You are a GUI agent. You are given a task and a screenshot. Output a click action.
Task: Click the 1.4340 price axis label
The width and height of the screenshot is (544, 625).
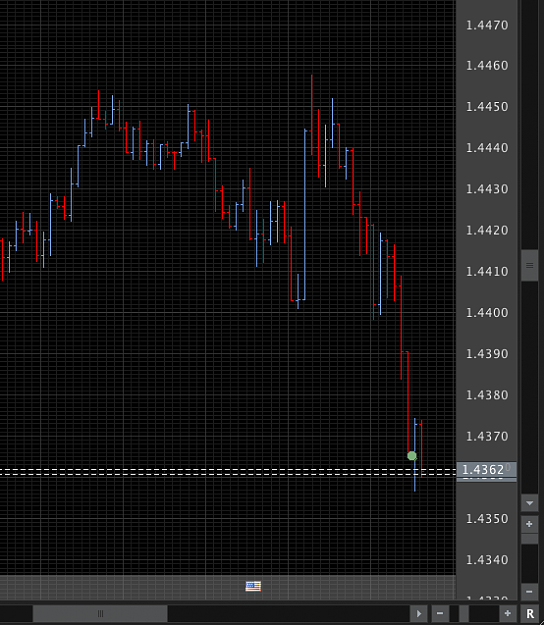[x=487, y=560]
